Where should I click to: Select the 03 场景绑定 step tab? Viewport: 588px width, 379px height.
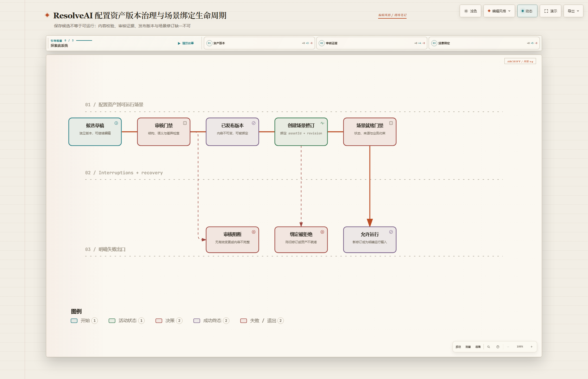484,43
